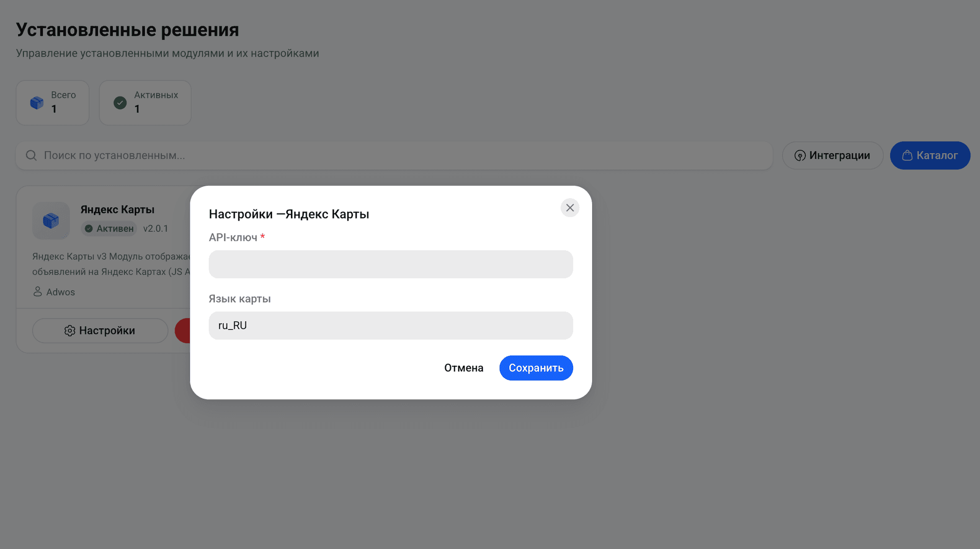Click the Активных counter label
The image size is (980, 549).
156,95
